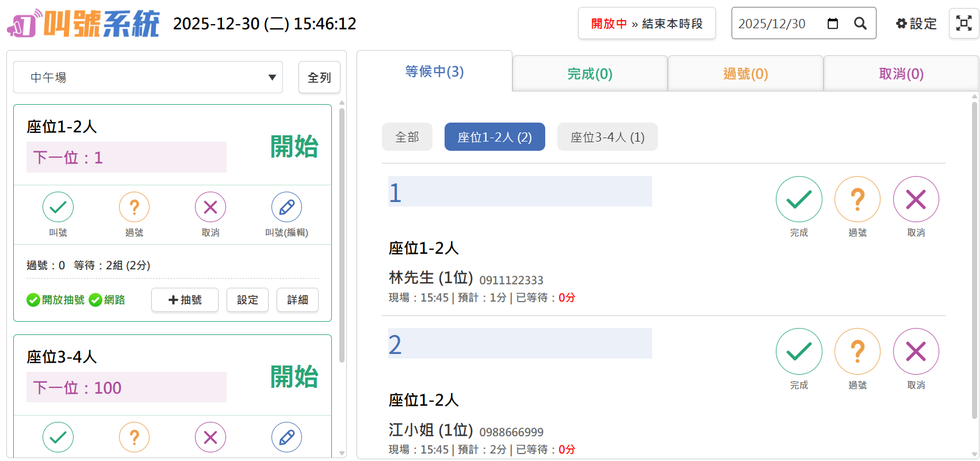
Task: Click 開放中 » 結束本時段 button
Action: point(646,24)
